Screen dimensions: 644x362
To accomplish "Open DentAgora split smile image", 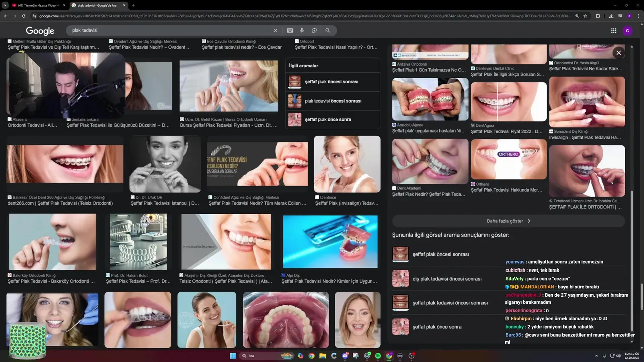I will point(509,102).
